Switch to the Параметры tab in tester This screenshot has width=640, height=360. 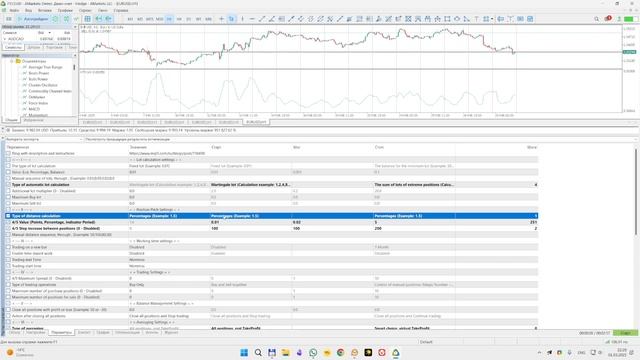pyautogui.click(x=61, y=333)
